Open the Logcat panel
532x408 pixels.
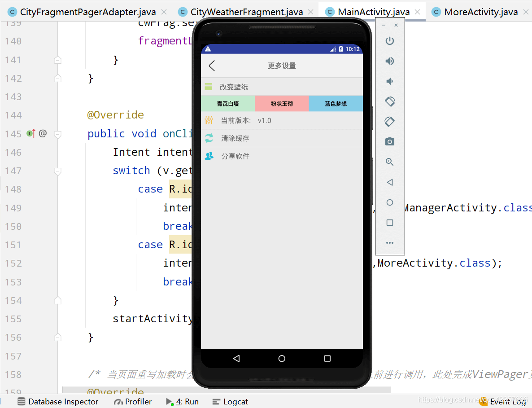[230, 401]
